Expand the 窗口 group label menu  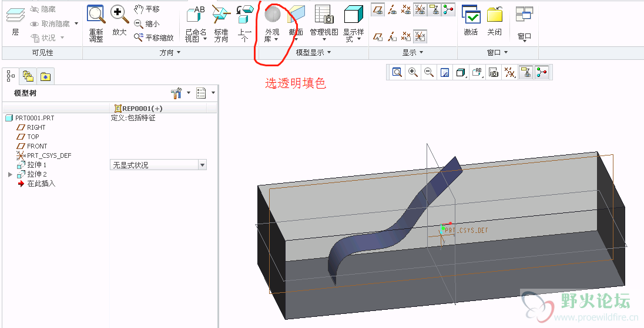[497, 52]
